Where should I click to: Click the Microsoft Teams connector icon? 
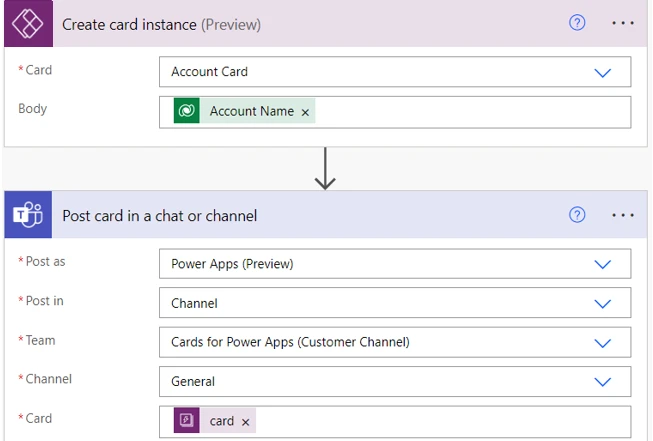(x=27, y=215)
